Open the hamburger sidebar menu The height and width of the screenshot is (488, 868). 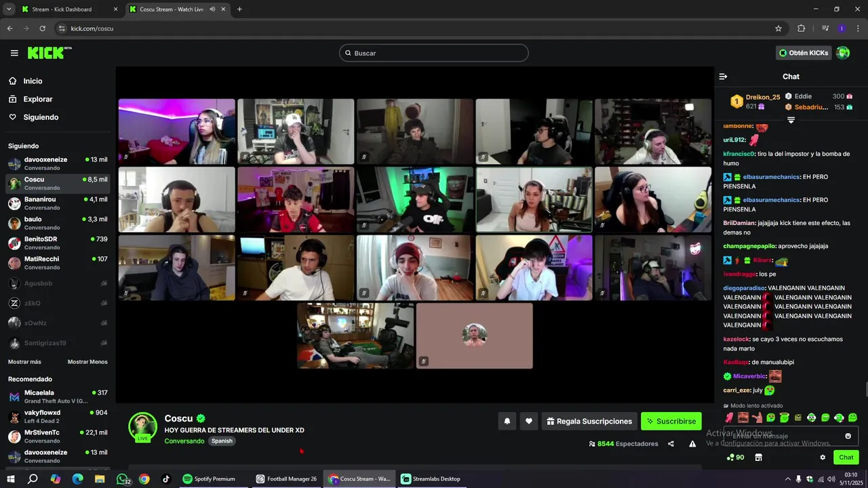coord(14,53)
